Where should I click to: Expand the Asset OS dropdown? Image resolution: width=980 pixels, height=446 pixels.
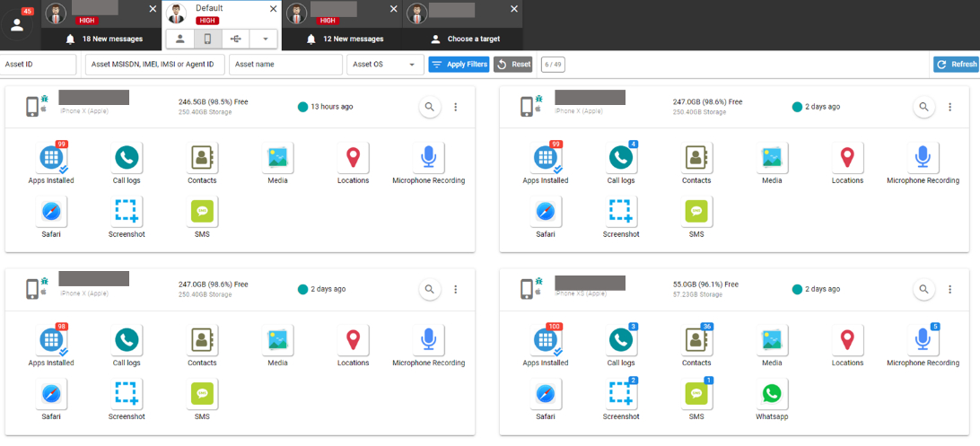tap(386, 65)
